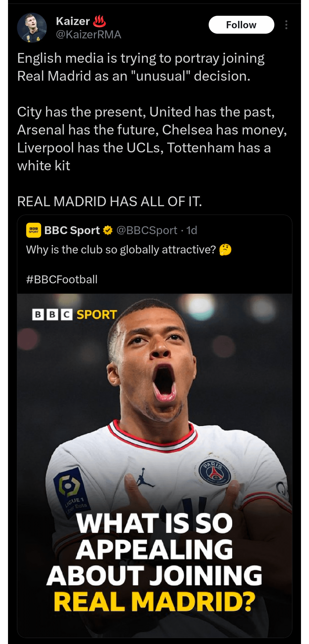Open Kaizer's profile avatar picture
This screenshot has width=309, height=644.
click(32, 28)
